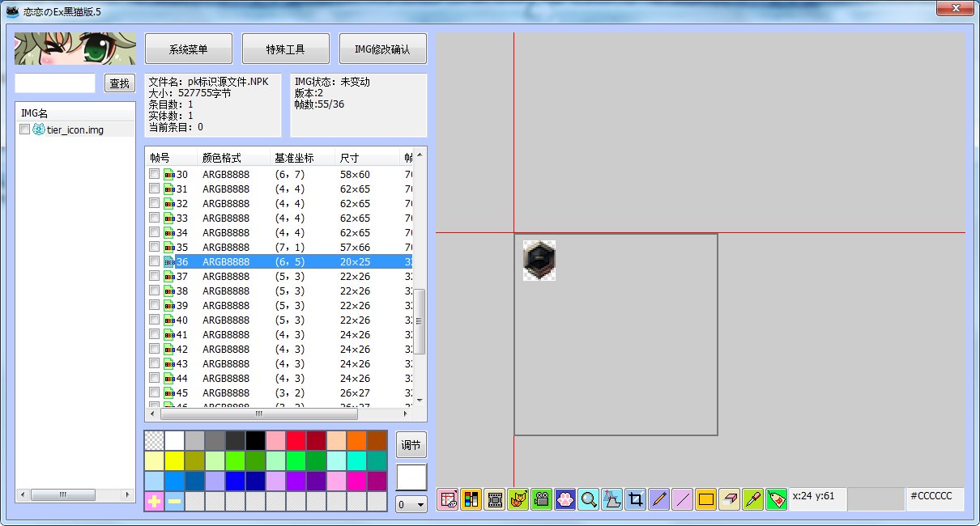The image size is (980, 526).
Task: Tick the checkbox for frame 38
Action: (154, 291)
